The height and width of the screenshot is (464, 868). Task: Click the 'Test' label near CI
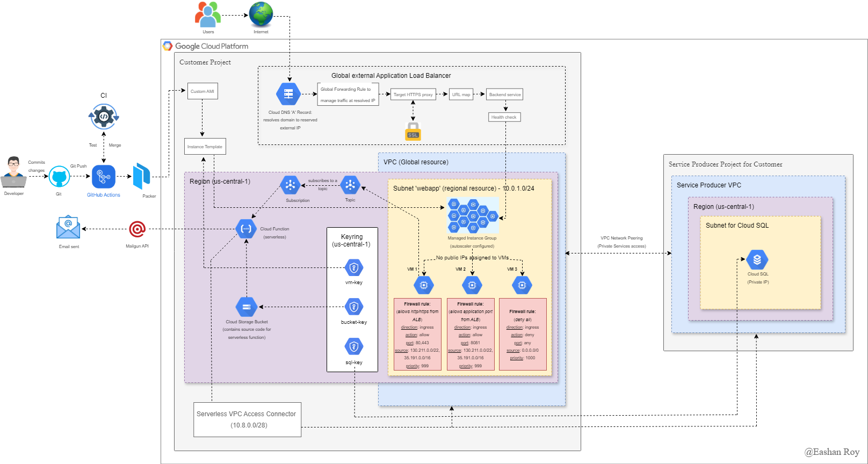pyautogui.click(x=93, y=145)
